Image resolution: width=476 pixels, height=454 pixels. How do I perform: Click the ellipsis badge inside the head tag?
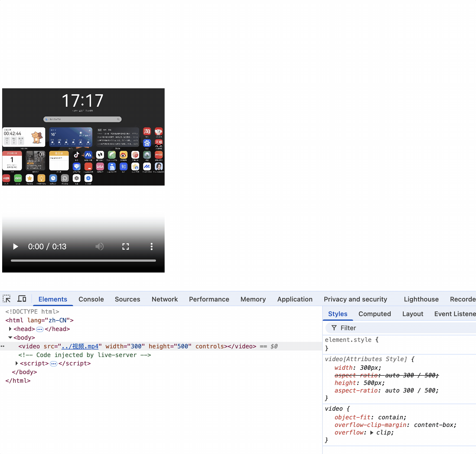coord(40,329)
